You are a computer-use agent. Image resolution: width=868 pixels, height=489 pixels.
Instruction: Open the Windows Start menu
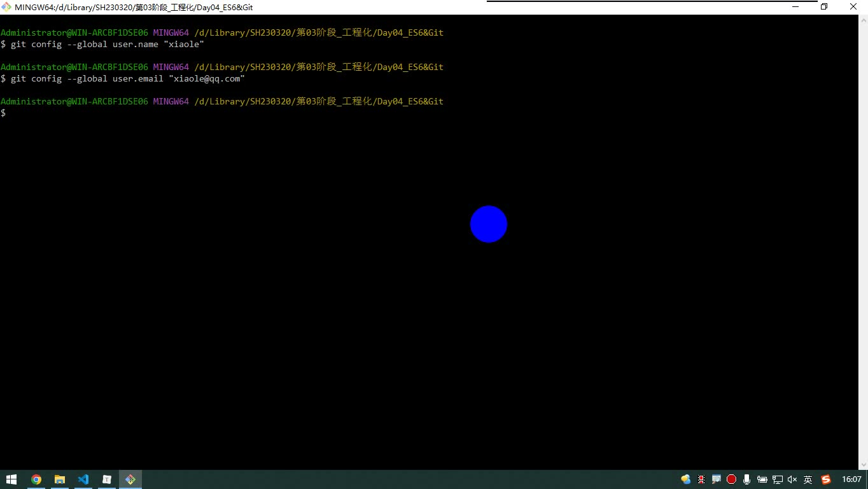click(11, 479)
